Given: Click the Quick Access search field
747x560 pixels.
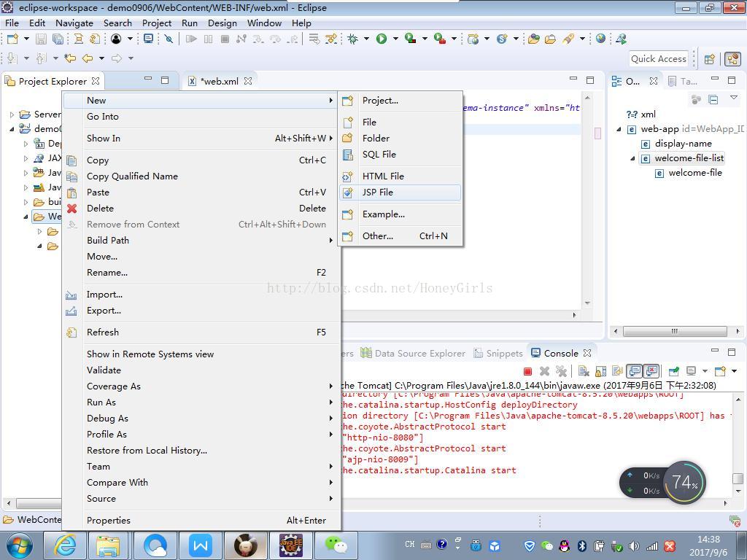Looking at the screenshot, I should pos(659,59).
